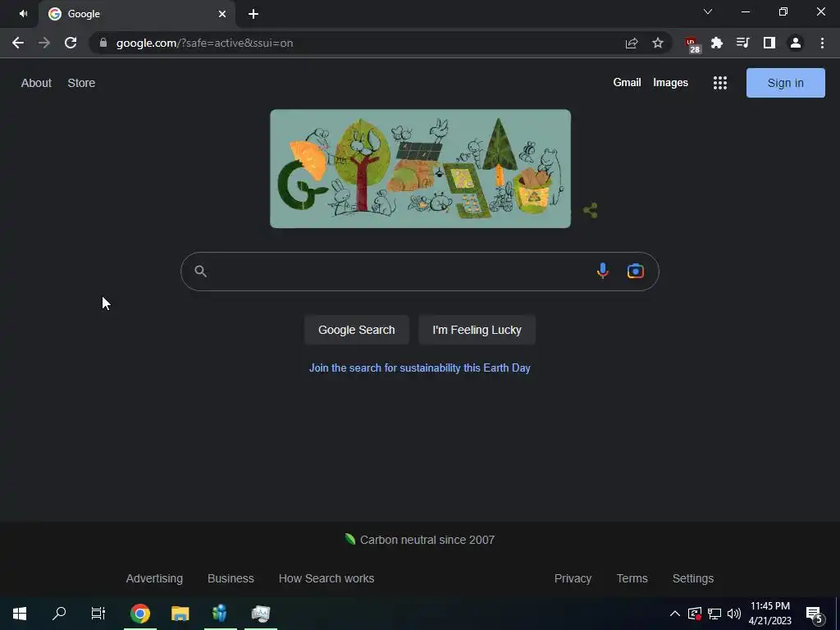Screen dimensions: 840x630
Task: Open the uBlock extension showing 28
Action: [692, 44]
